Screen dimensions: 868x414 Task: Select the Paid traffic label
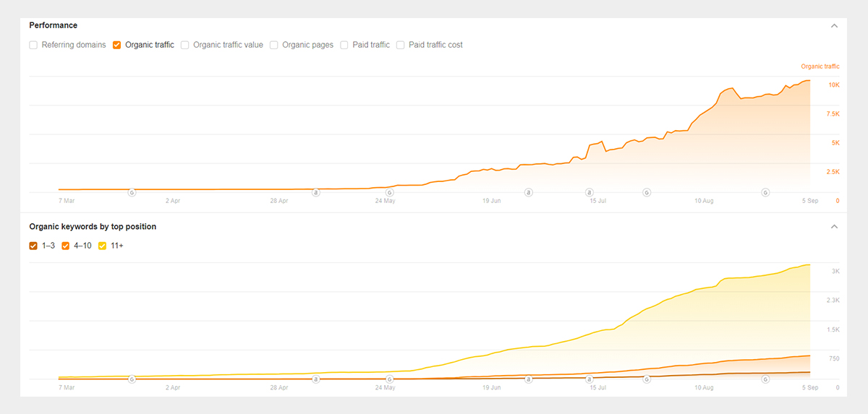click(x=371, y=45)
